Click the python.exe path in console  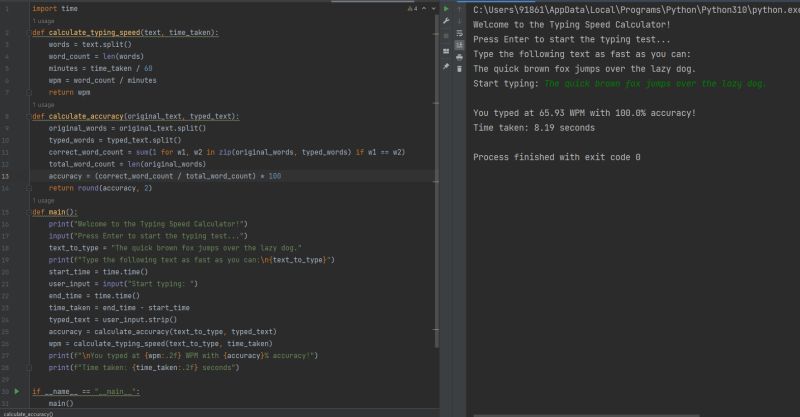pyautogui.click(x=636, y=10)
